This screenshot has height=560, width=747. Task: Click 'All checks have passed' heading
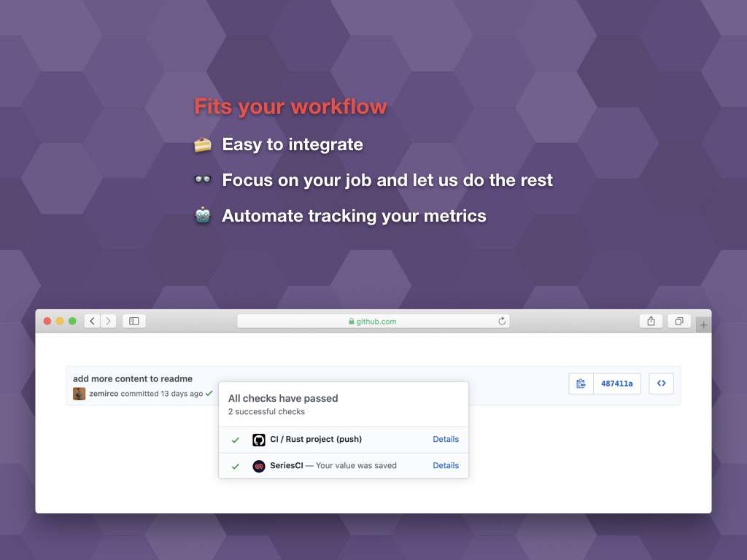click(283, 398)
